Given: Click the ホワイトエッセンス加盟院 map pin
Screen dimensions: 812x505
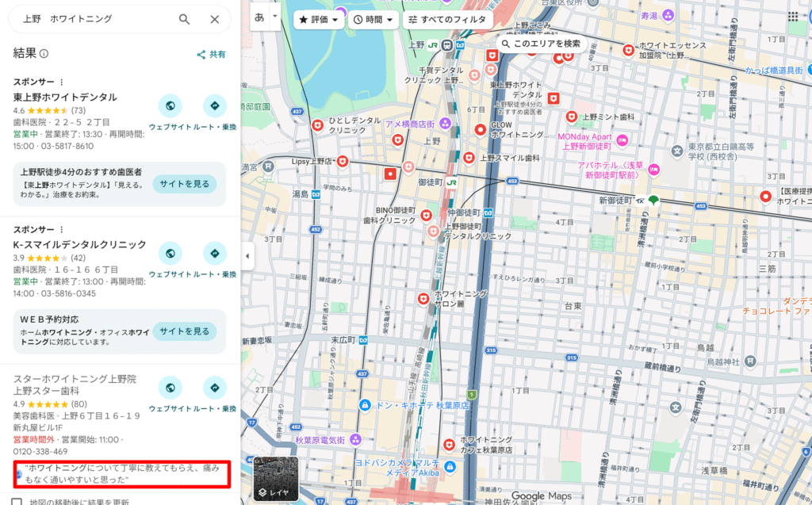Looking at the screenshot, I should coord(628,50).
